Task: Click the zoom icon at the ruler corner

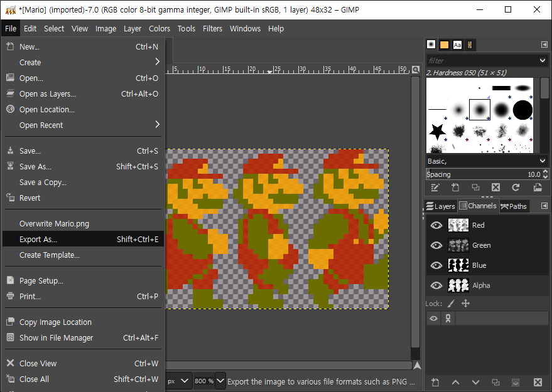Action: coord(416,70)
